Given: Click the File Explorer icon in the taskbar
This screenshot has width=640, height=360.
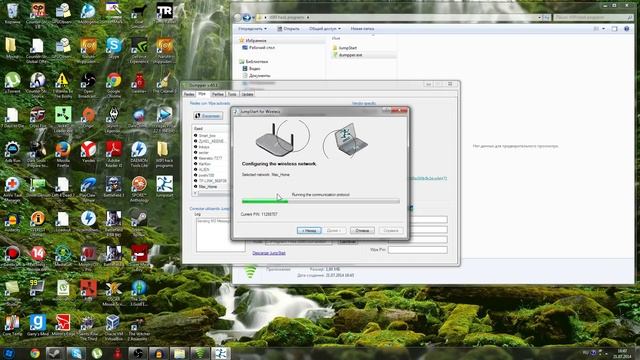Looking at the screenshot, I should (x=179, y=353).
